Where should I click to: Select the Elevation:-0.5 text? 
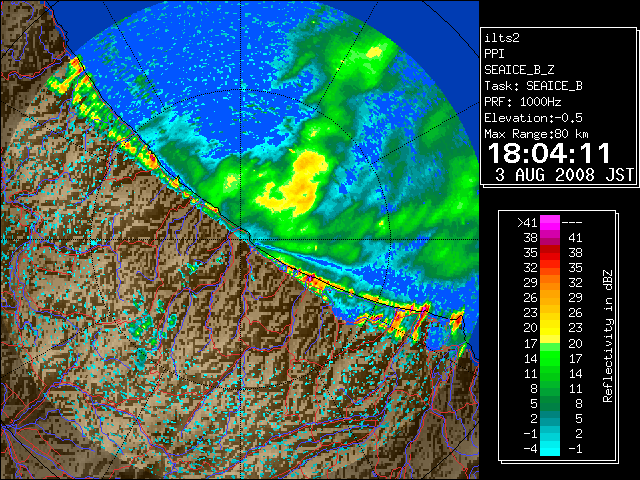click(533, 118)
